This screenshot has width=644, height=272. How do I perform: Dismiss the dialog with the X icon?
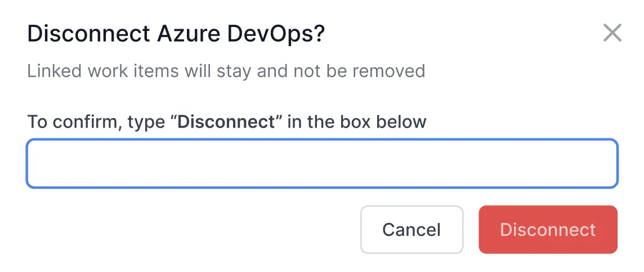(x=612, y=33)
